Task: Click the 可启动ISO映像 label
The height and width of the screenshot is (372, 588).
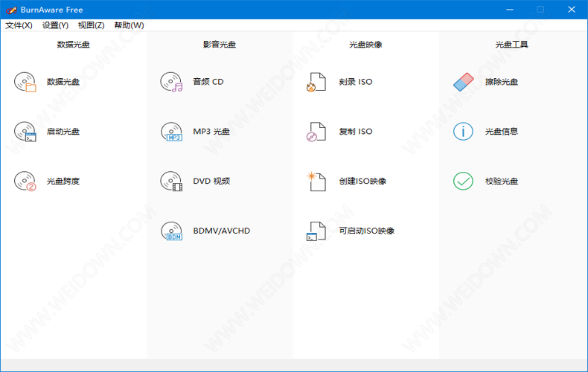Action: [366, 231]
